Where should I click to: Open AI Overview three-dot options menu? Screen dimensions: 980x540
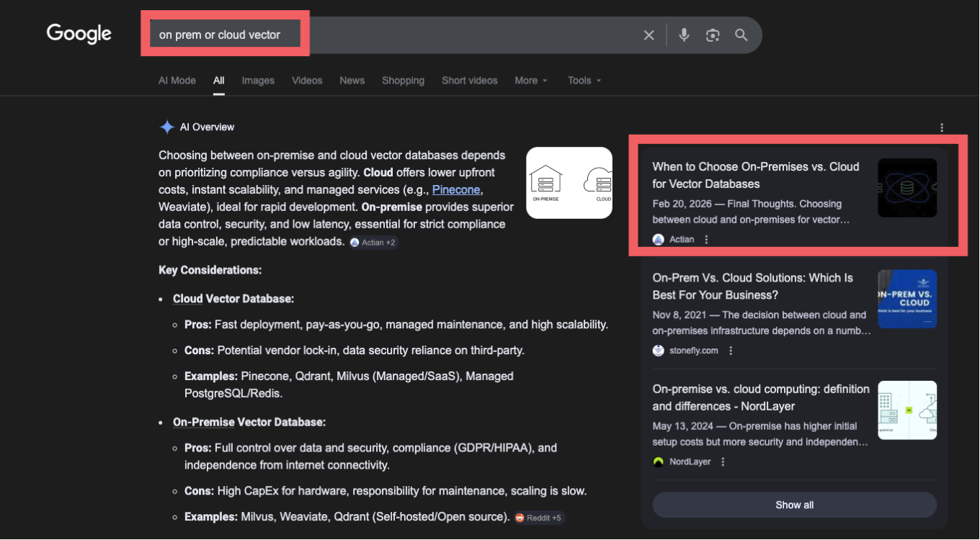(x=942, y=128)
